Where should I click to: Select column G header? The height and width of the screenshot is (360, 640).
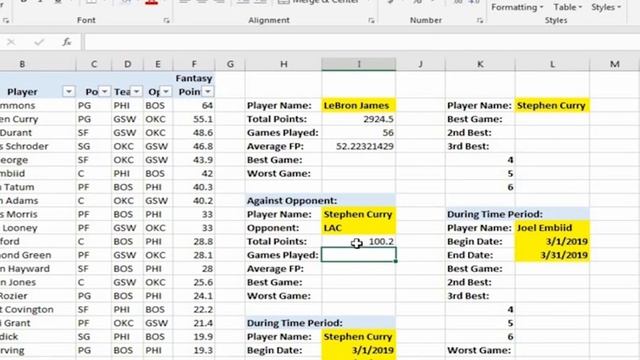pos(230,64)
